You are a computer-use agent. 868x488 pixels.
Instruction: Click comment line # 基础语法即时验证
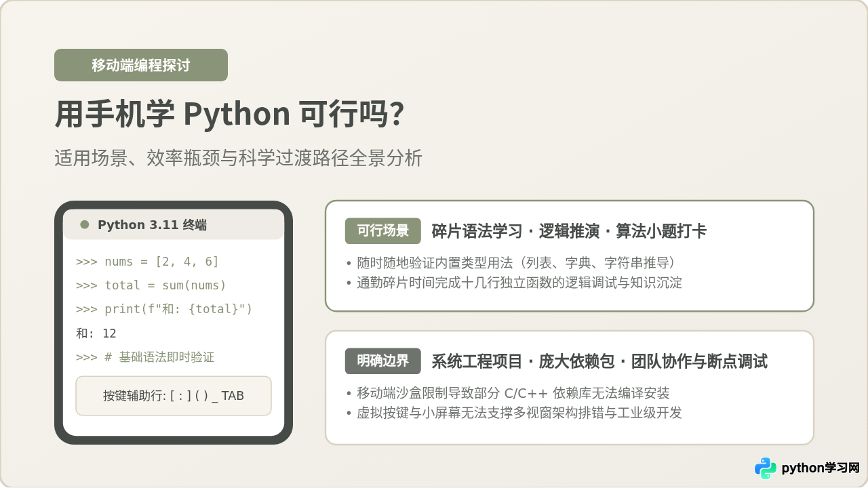pos(145,357)
